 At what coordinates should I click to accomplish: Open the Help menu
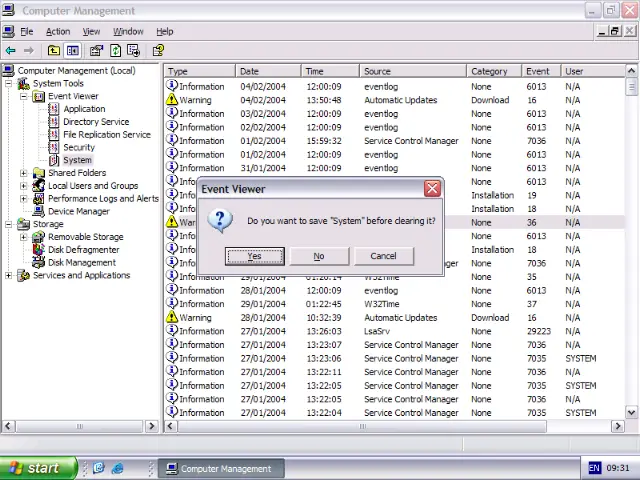tap(164, 31)
